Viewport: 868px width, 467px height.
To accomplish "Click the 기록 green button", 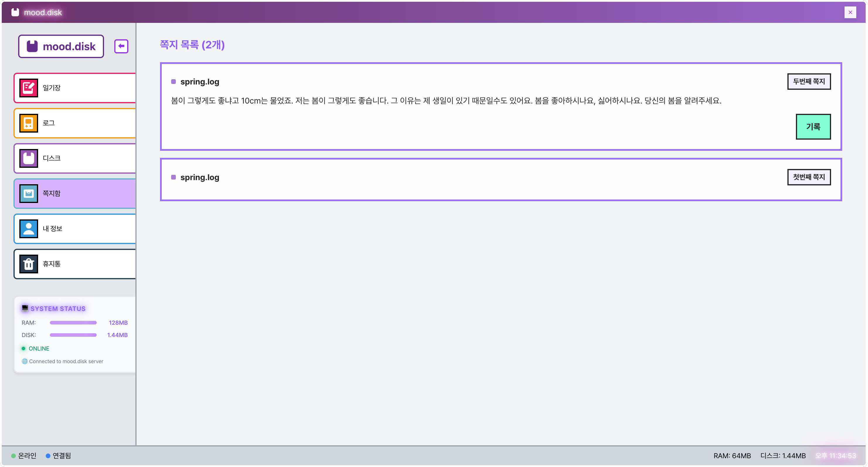I will (x=813, y=127).
